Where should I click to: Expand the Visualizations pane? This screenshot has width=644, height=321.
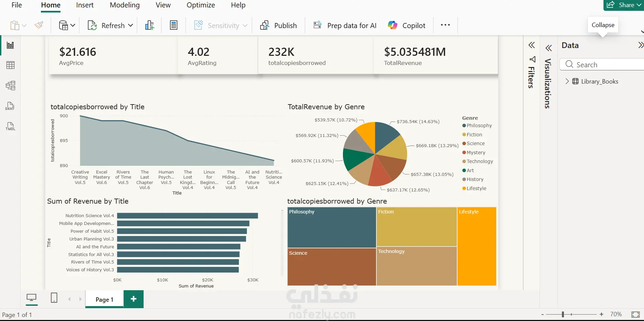(x=549, y=48)
